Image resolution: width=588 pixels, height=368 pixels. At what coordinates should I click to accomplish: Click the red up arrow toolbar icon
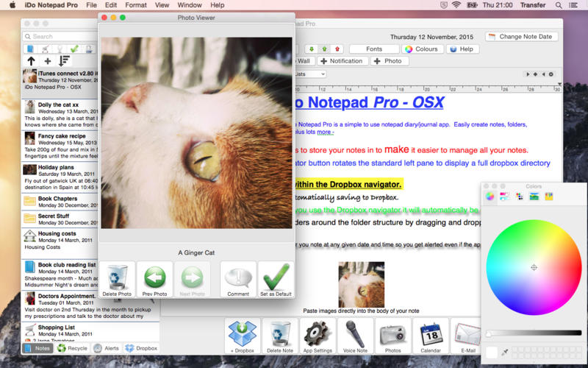(x=337, y=49)
